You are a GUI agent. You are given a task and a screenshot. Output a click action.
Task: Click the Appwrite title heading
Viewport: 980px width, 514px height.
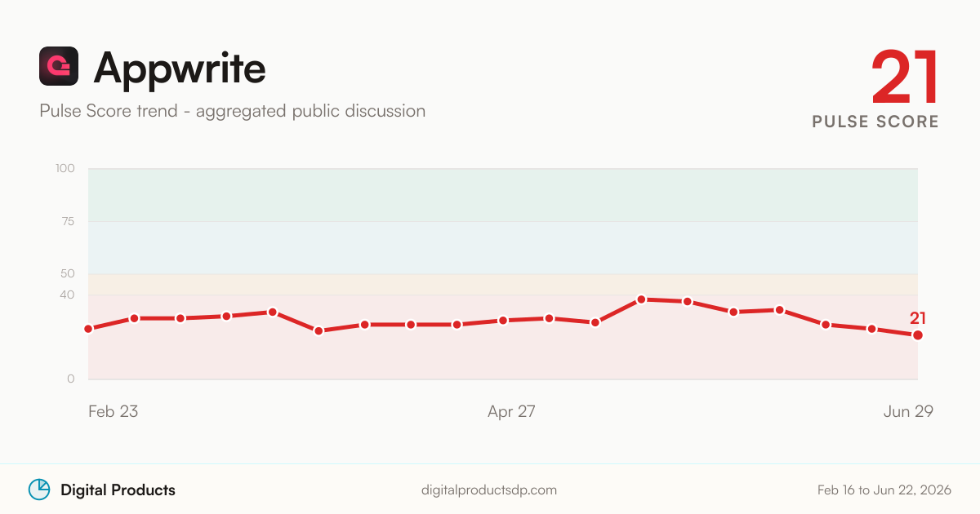(180, 67)
